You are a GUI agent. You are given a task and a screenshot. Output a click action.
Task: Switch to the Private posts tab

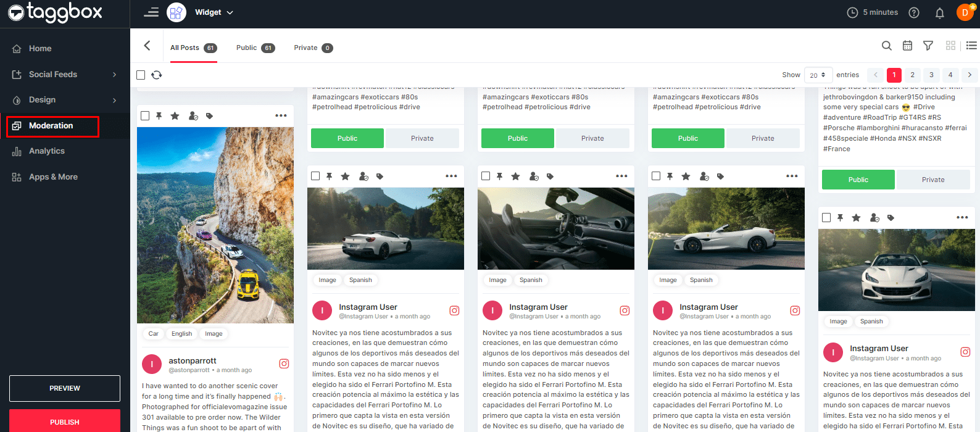(313, 48)
